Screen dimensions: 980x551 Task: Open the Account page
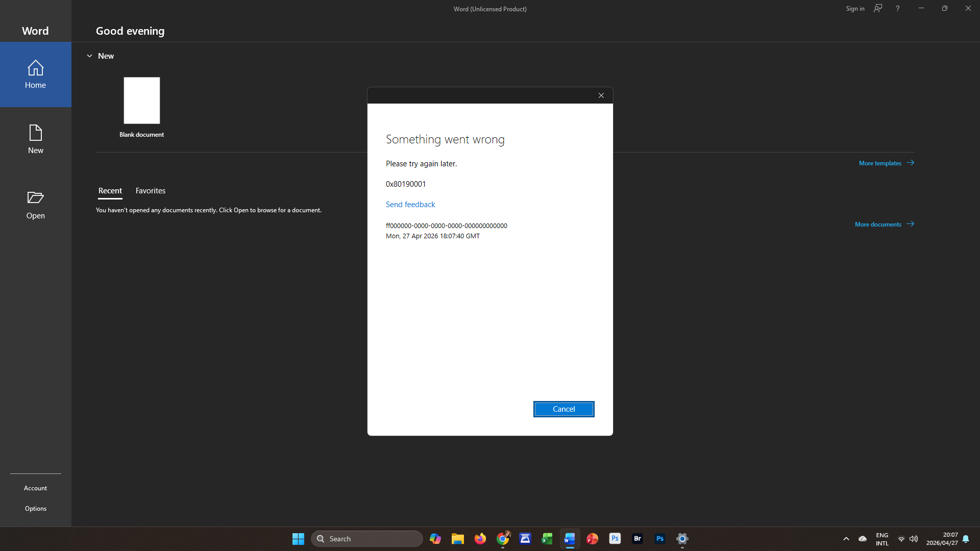[36, 488]
